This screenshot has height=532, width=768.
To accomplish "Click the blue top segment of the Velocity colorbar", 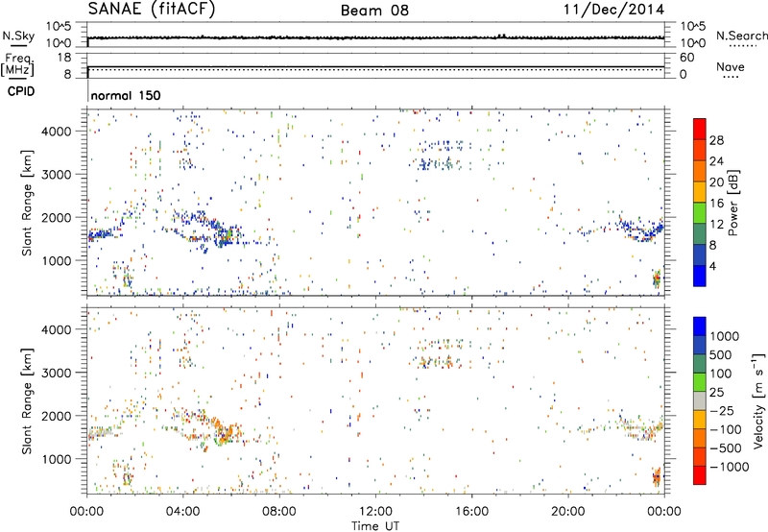I will [700, 326].
